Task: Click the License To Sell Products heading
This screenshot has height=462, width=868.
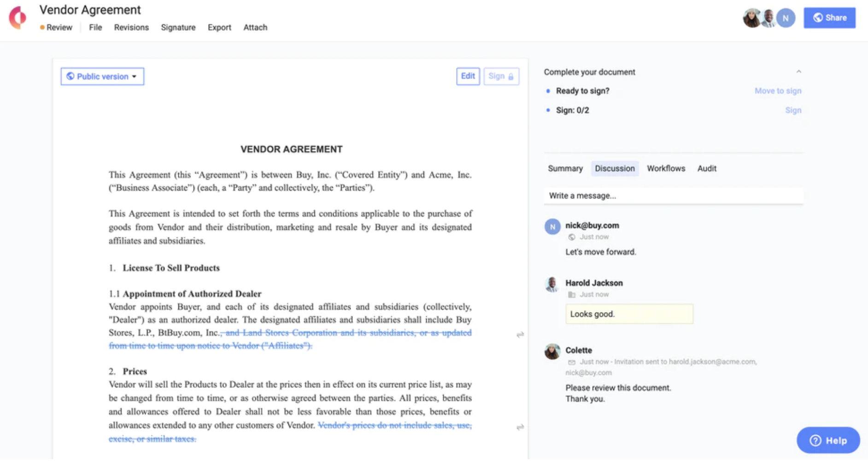Action: [171, 268]
